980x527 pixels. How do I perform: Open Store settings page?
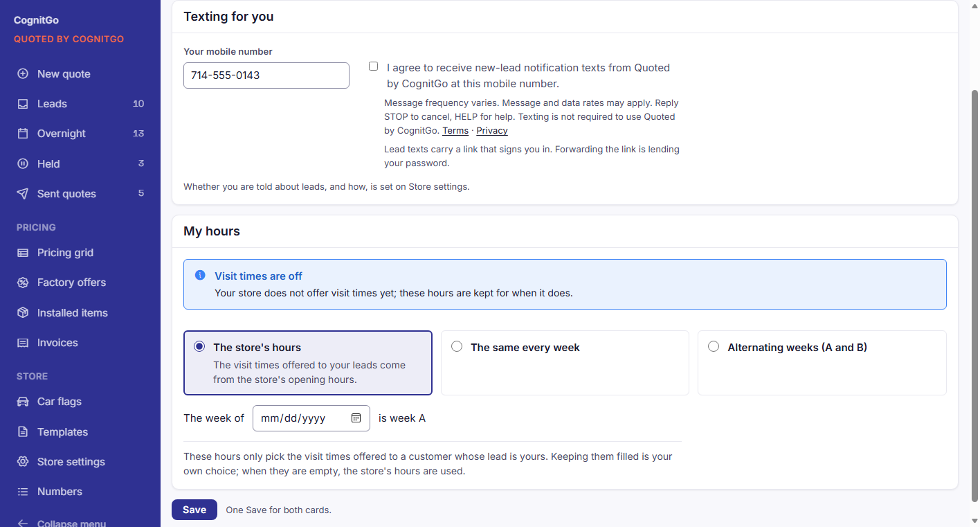pos(80,462)
